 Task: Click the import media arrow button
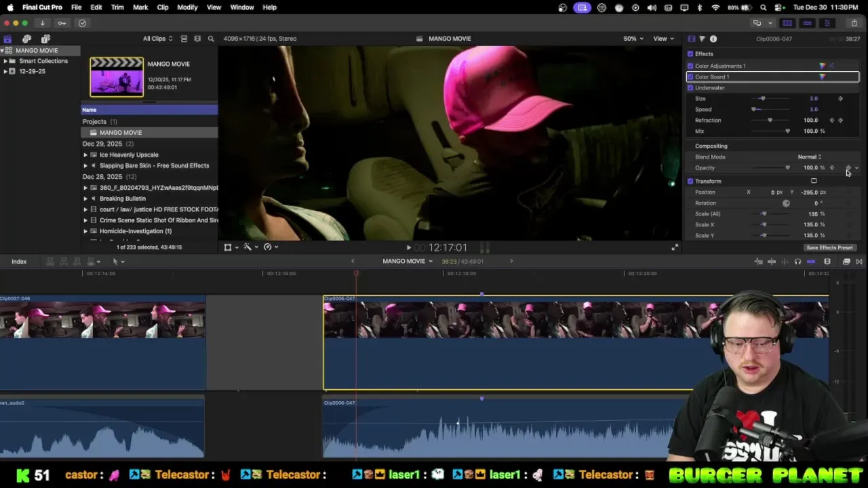point(42,23)
